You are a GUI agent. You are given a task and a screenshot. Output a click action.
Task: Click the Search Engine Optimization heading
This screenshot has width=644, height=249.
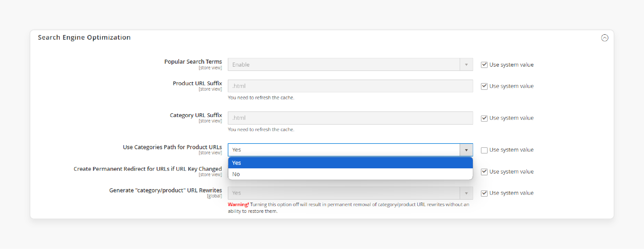[84, 37]
